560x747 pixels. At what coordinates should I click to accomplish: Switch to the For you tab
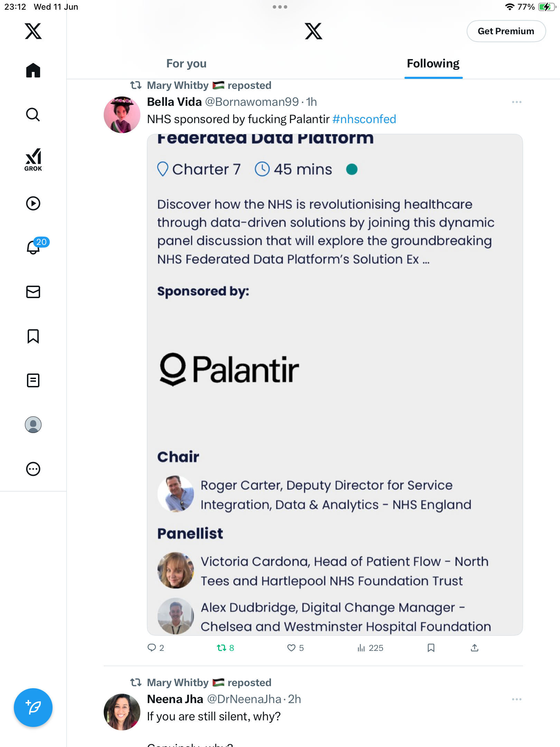[186, 64]
